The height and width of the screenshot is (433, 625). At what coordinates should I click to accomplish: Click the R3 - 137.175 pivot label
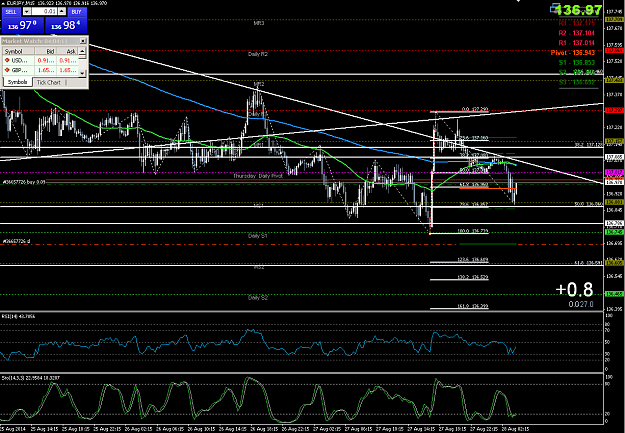click(x=576, y=24)
